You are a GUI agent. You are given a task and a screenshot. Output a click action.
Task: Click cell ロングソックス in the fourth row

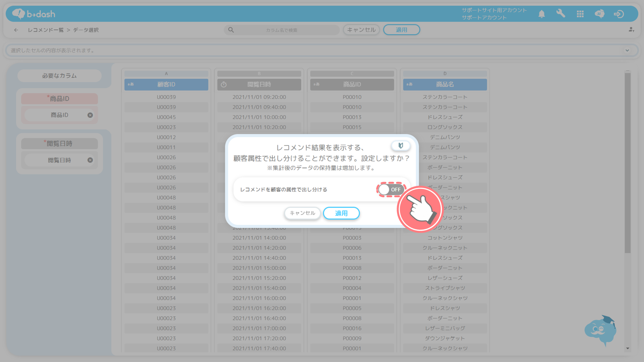click(445, 127)
